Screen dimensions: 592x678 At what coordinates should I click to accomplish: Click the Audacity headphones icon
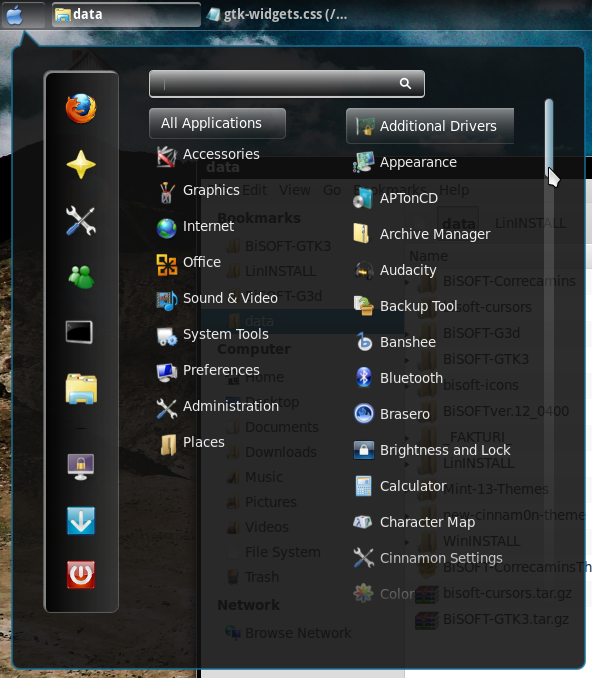(x=364, y=271)
